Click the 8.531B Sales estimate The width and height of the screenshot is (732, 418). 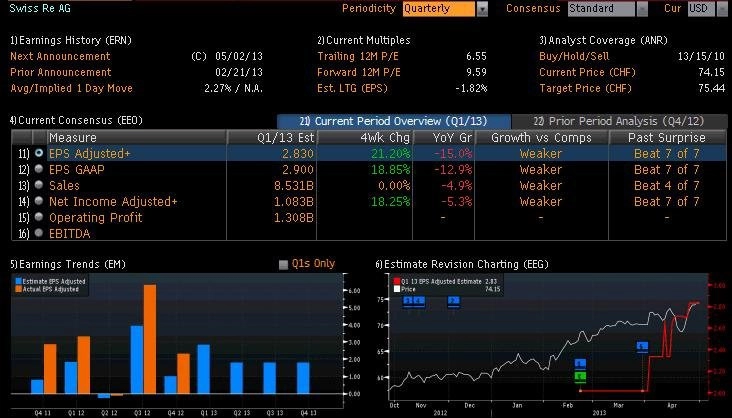tap(294, 185)
